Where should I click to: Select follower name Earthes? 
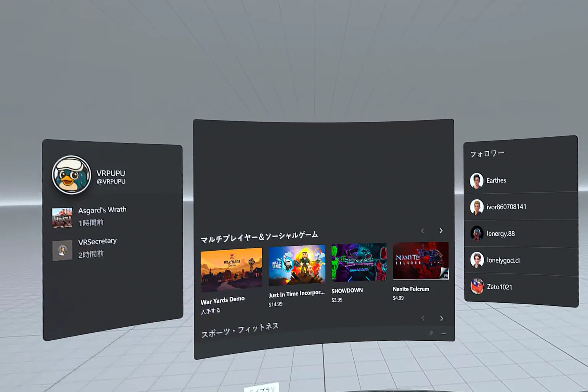pyautogui.click(x=497, y=180)
